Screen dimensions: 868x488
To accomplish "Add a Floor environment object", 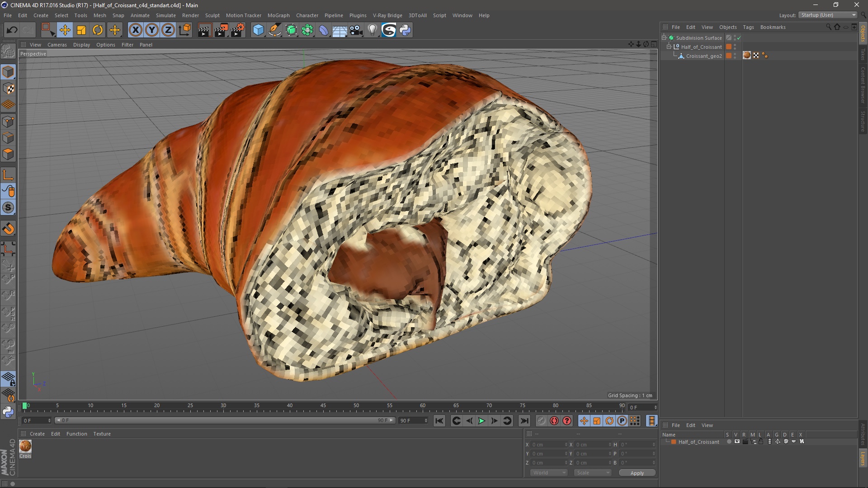I will point(340,30).
